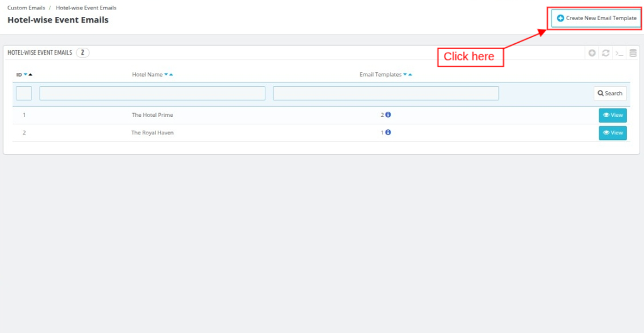This screenshot has height=333, width=644.
Task: Sort Email Templates column descending
Action: point(405,75)
